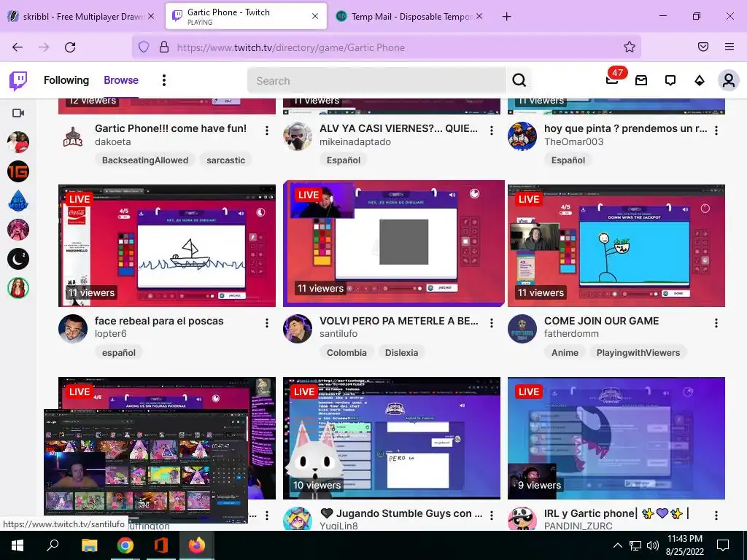
Task: Switch to the Temp Mail browser tab
Action: [x=410, y=16]
